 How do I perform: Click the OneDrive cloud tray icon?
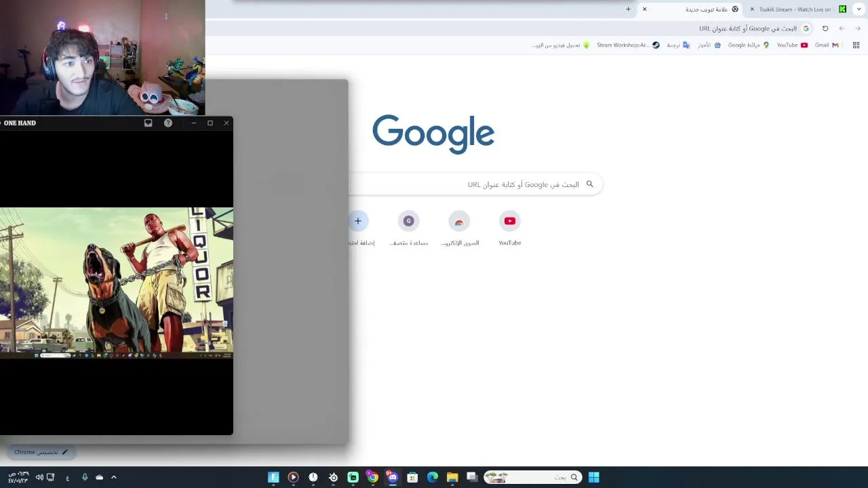(100, 477)
